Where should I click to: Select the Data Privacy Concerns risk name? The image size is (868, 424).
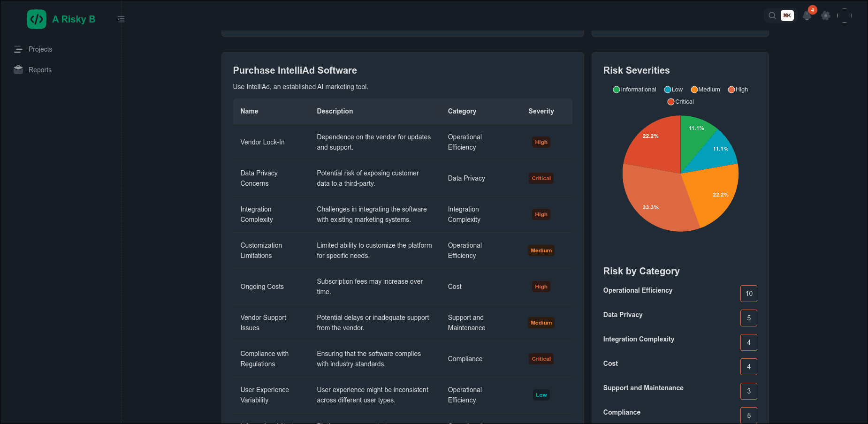(259, 178)
